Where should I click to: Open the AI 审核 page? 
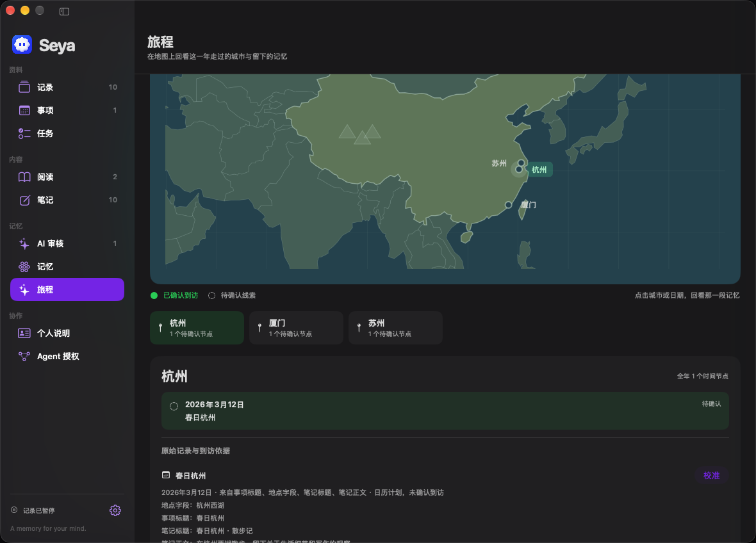[67, 243]
